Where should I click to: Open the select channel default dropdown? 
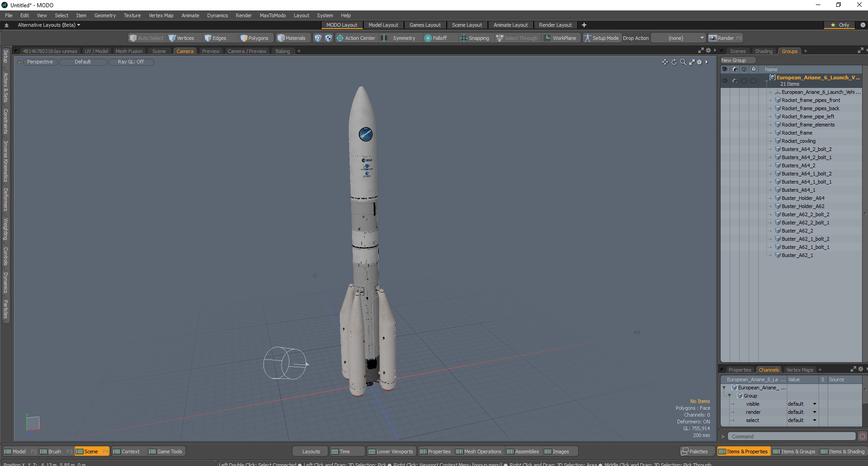(x=802, y=420)
